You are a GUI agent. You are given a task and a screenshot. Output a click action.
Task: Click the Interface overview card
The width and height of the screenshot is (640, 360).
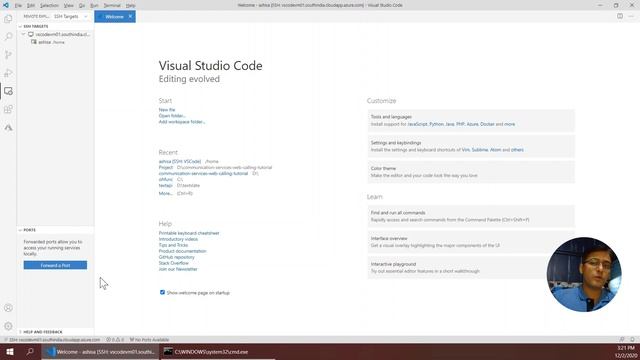pyautogui.click(x=471, y=242)
